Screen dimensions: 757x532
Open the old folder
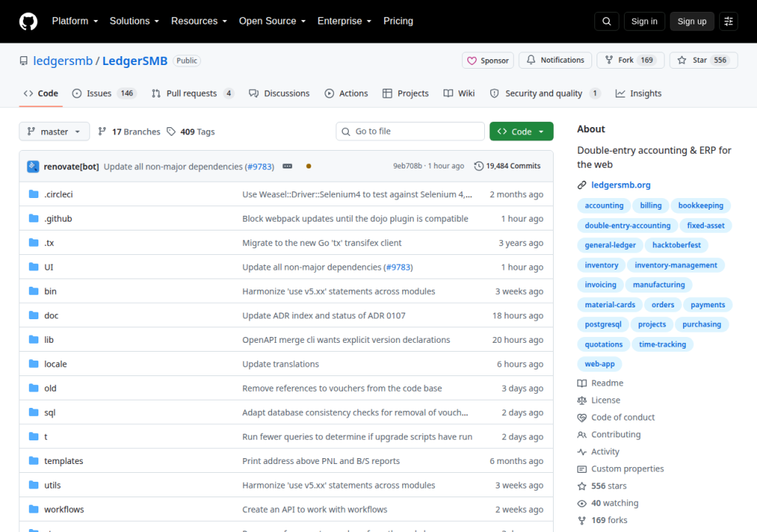(x=50, y=388)
